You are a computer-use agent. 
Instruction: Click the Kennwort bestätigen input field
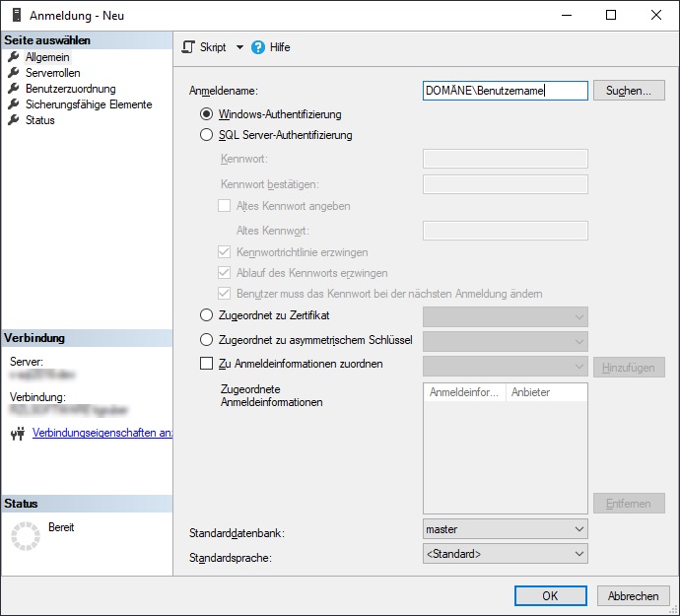[506, 184]
